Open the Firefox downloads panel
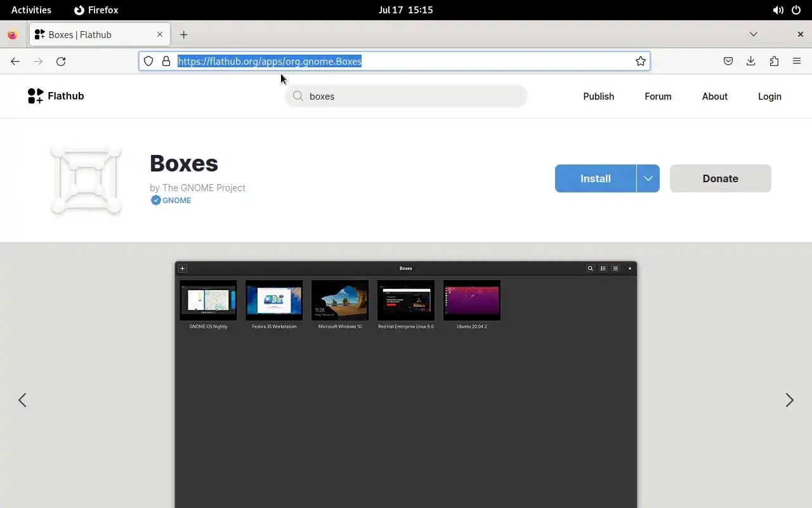The height and width of the screenshot is (508, 812). coord(751,61)
